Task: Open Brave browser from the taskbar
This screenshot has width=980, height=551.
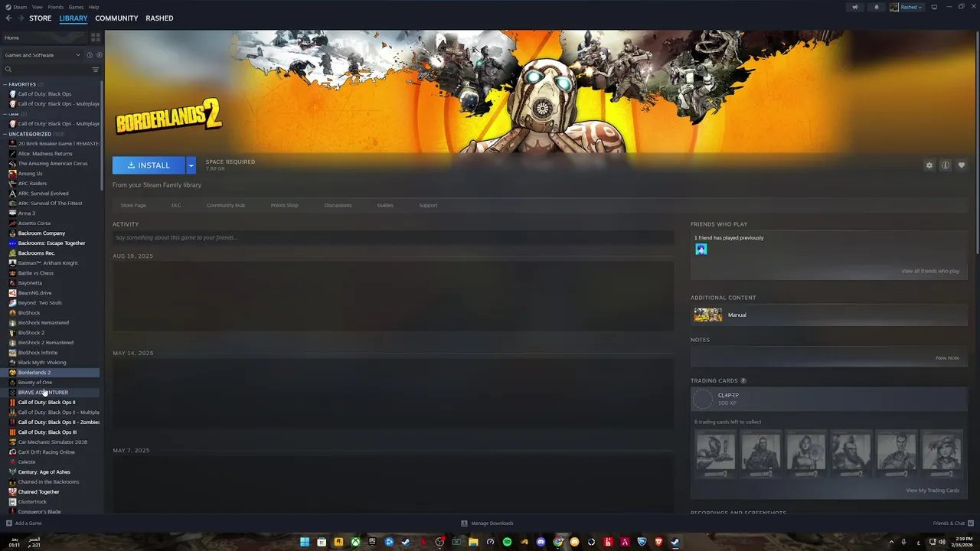Action: tap(658, 542)
